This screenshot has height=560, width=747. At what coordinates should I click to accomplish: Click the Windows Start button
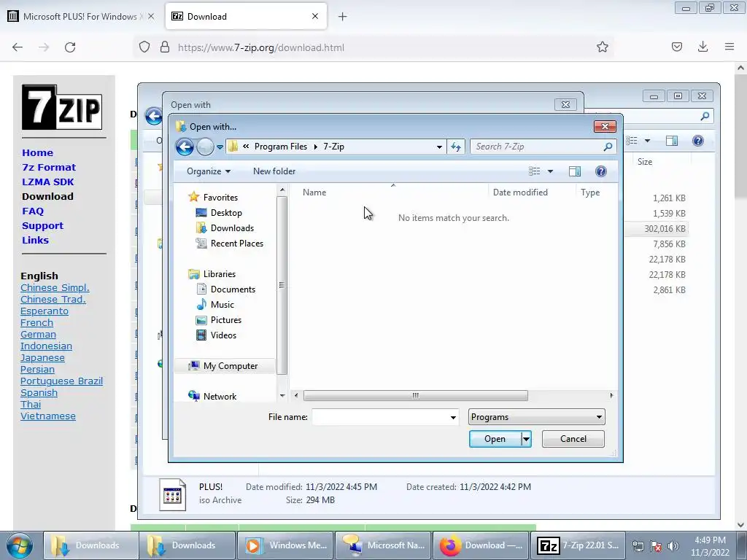[x=20, y=545]
